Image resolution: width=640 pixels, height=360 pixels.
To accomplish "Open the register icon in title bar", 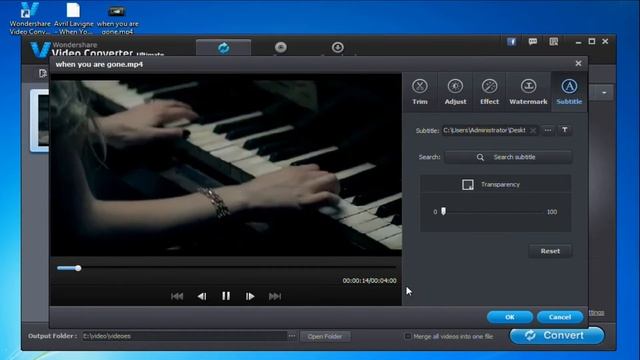I will (553, 42).
